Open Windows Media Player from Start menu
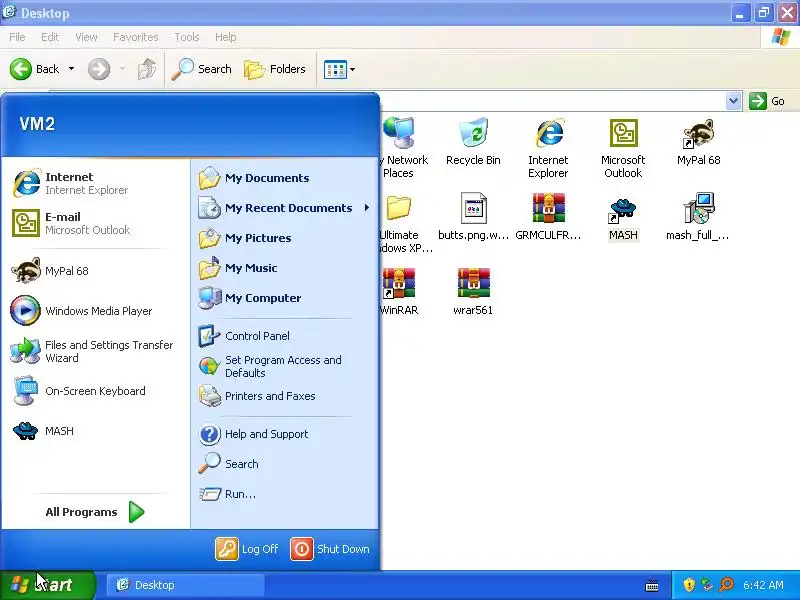800x600 pixels. (x=94, y=311)
